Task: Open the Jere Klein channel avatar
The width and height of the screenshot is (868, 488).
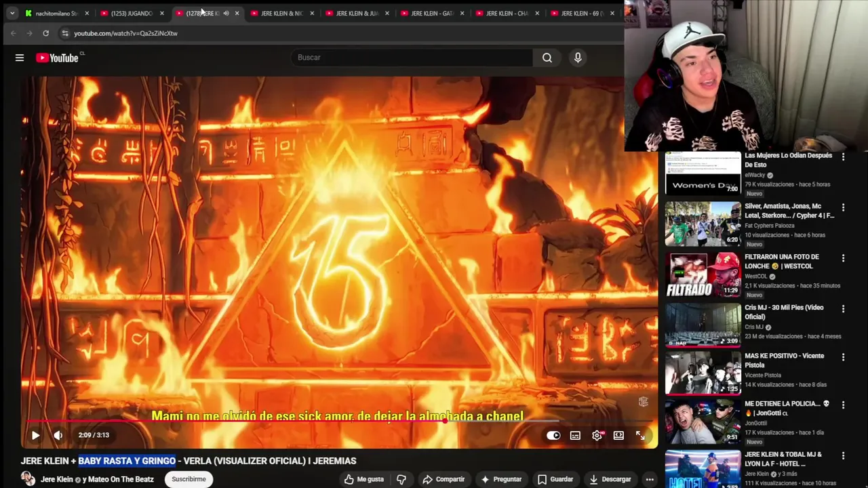Action: (28, 479)
